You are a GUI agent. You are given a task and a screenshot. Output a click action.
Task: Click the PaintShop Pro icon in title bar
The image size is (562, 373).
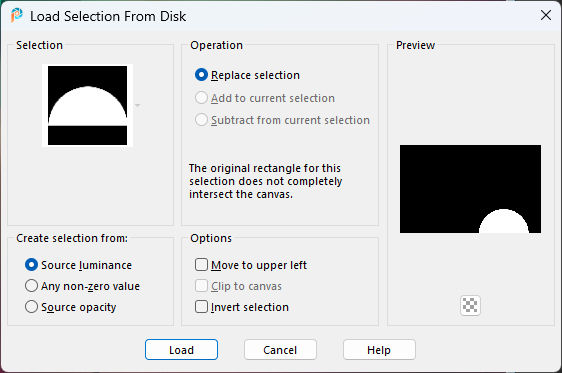coord(16,15)
